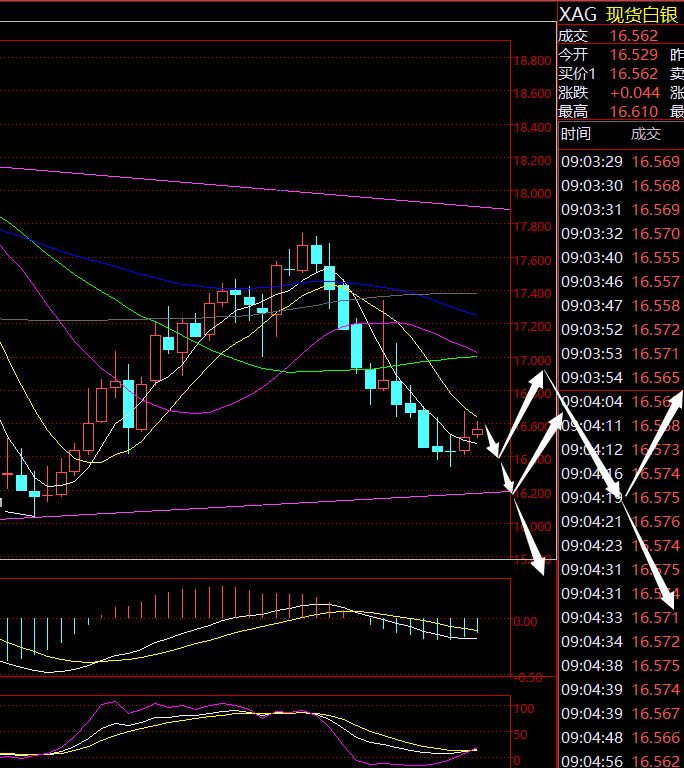Click the 18.400 price axis label
684x768 pixels.
(532, 127)
